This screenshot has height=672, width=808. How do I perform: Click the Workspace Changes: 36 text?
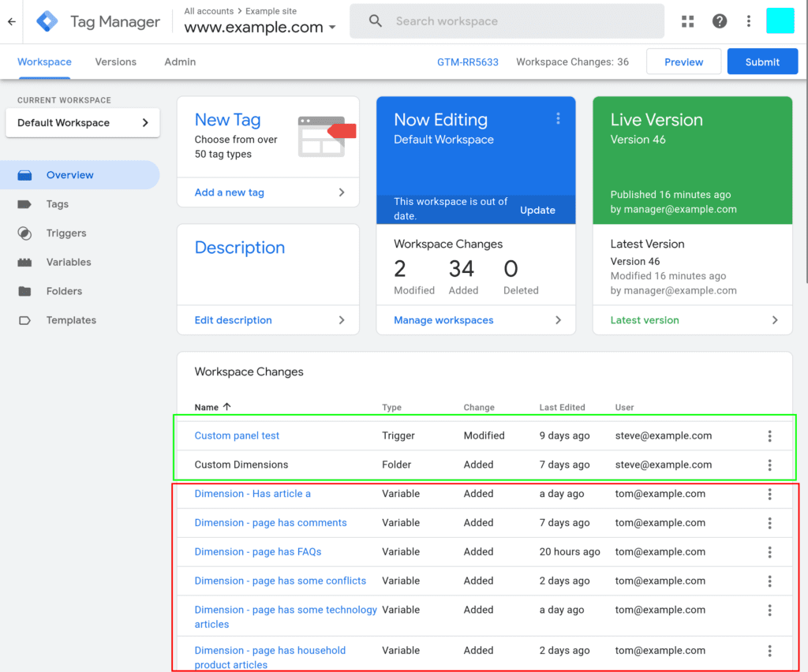(572, 62)
